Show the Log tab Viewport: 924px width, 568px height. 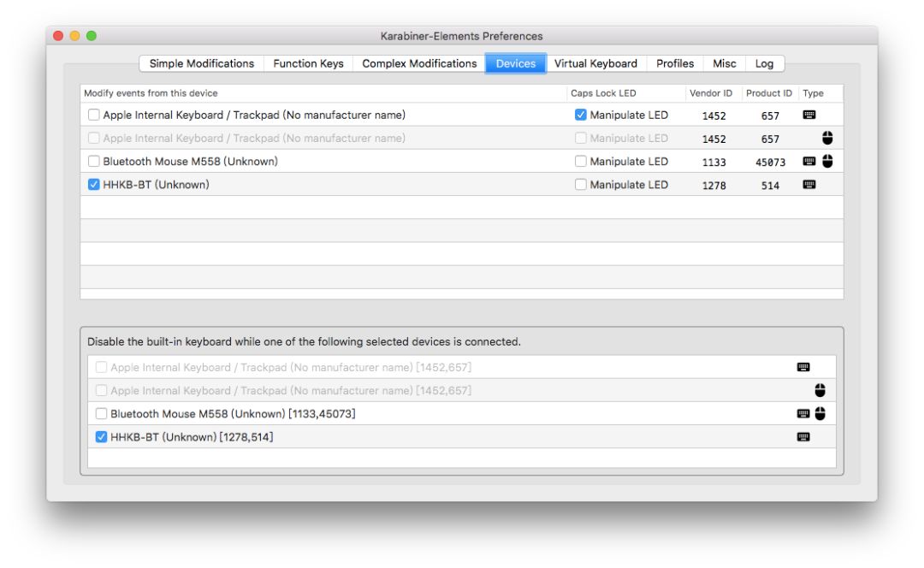(x=764, y=64)
